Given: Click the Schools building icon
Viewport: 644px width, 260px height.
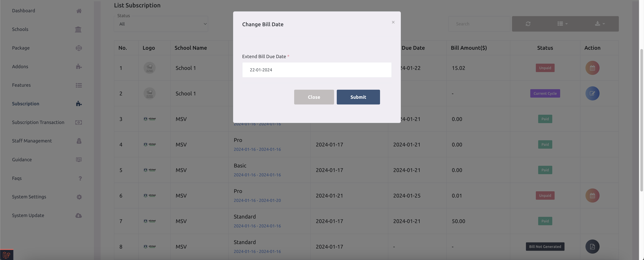Looking at the screenshot, I should [x=78, y=29].
